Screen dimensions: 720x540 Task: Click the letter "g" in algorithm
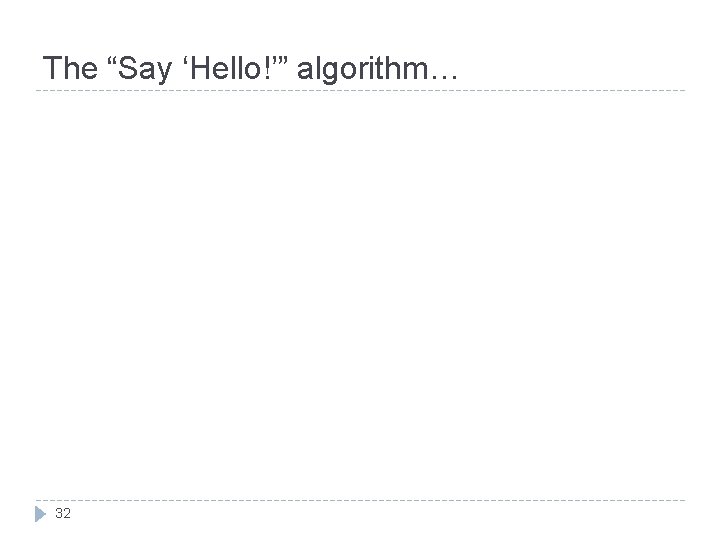click(x=326, y=72)
